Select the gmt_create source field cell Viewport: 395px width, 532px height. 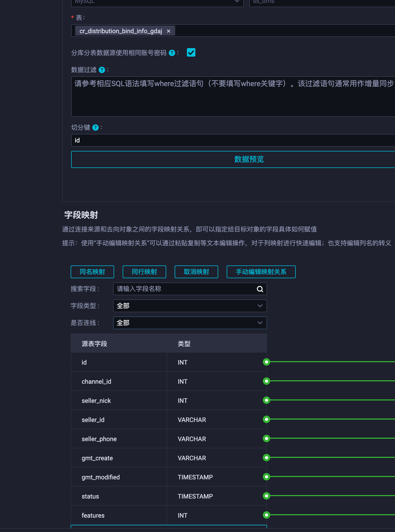(119, 458)
